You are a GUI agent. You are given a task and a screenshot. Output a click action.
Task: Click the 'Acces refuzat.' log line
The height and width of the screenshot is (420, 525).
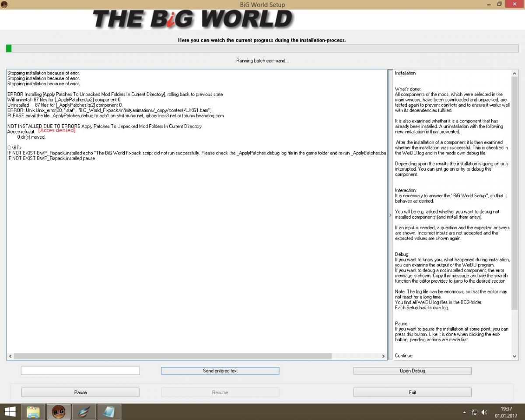tap(21, 132)
